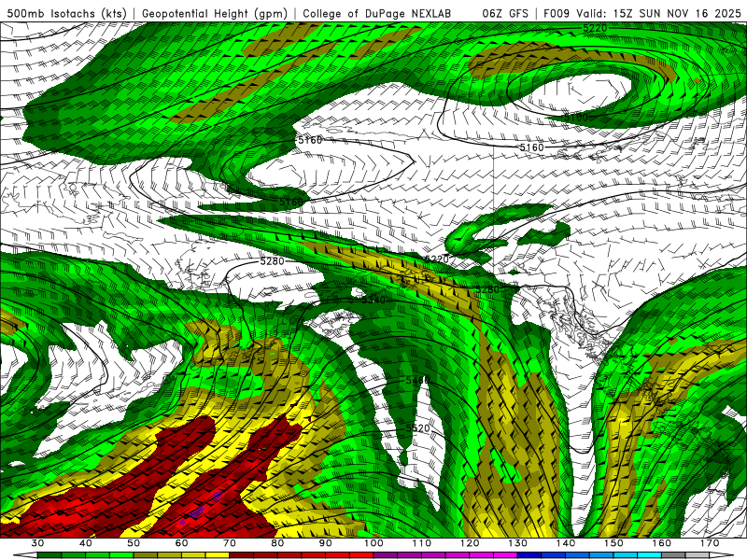Viewport: 747px width, 560px height.
Task: Click the '06Z GFS' model run label
Action: coord(505,13)
